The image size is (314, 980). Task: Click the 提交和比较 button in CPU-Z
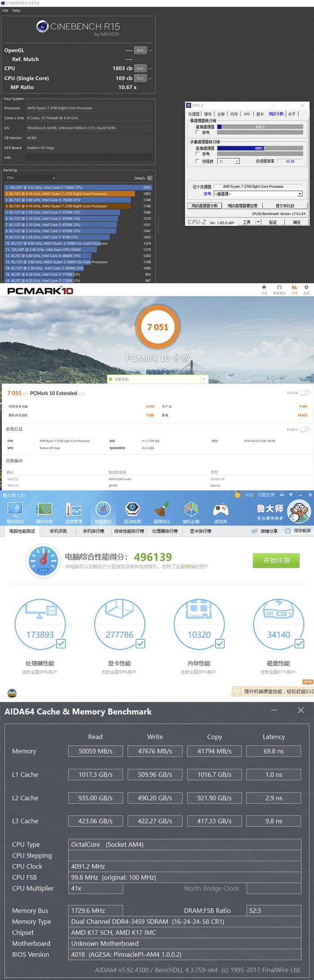click(285, 206)
